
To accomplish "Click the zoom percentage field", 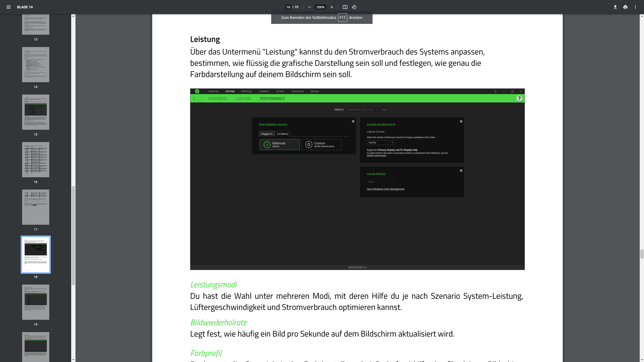I will (x=320, y=7).
